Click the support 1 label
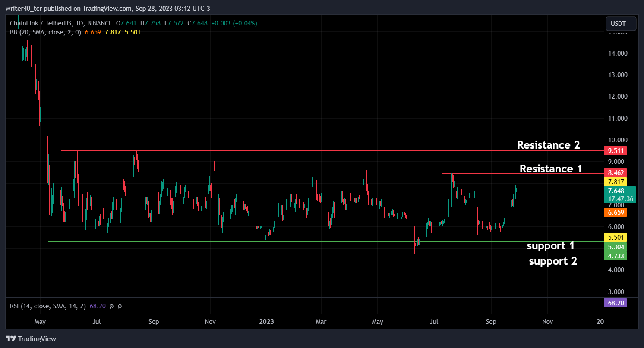The image size is (644, 348). [551, 246]
